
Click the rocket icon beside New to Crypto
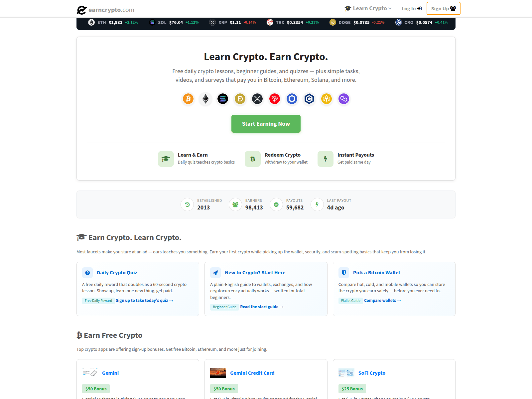[x=215, y=273]
